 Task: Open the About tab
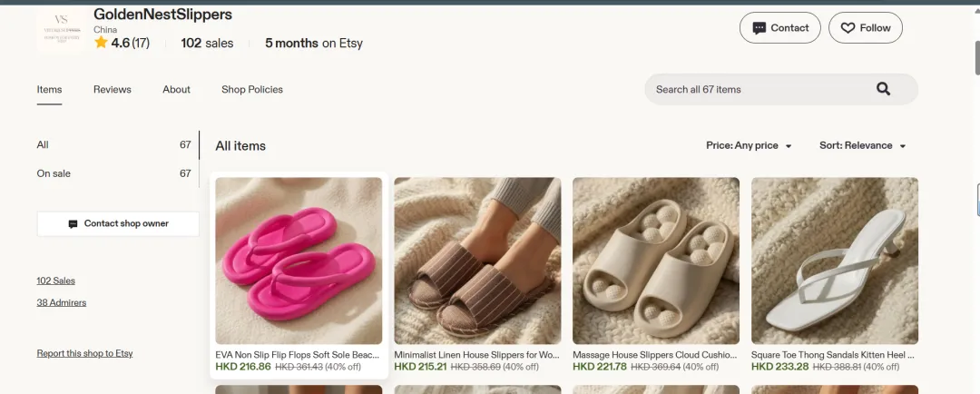(x=176, y=90)
